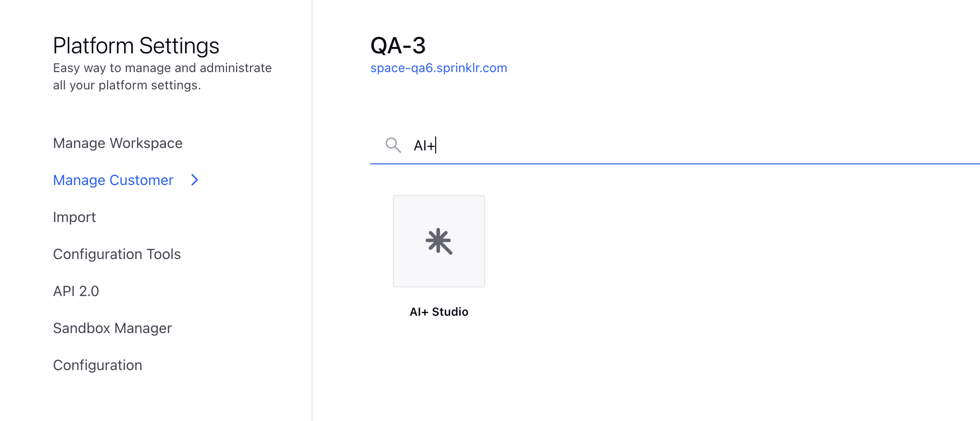Choose the Configuration sidebar entry

pyautogui.click(x=98, y=365)
